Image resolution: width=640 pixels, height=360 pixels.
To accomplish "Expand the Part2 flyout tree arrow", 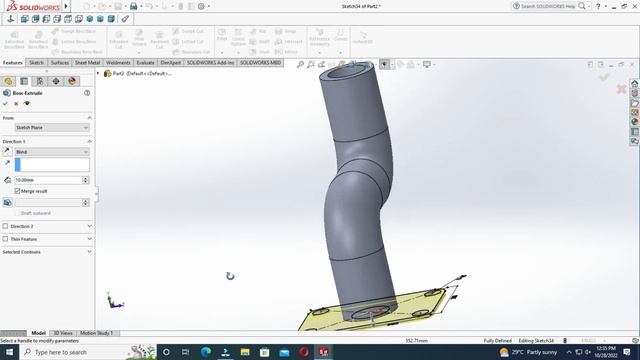I will tap(98, 73).
